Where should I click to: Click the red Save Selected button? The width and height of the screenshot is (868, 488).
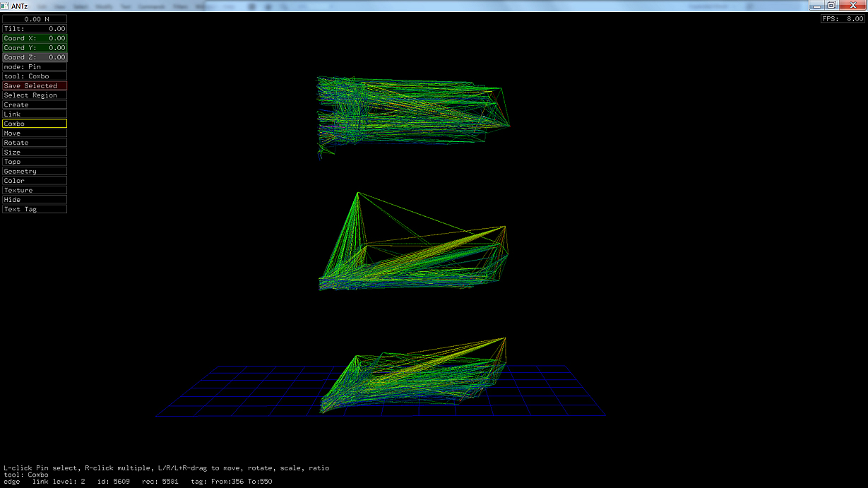tap(35, 85)
